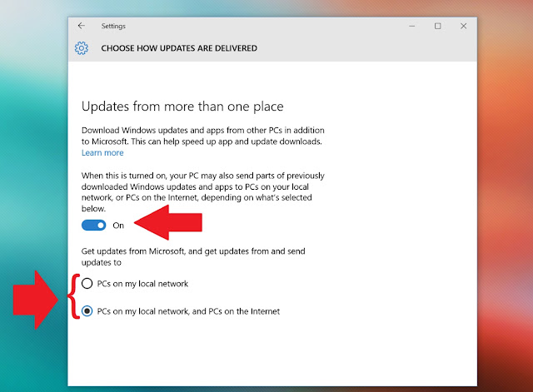Maximize the Settings window

pyautogui.click(x=438, y=26)
